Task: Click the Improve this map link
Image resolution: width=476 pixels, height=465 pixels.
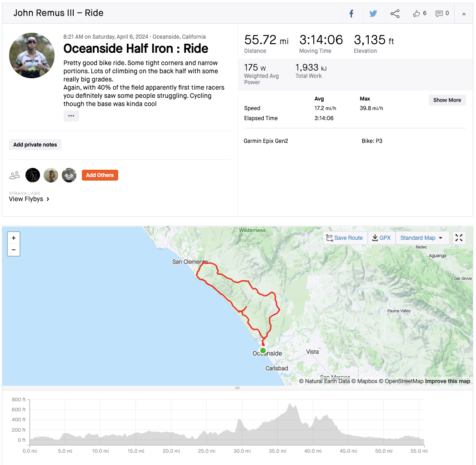Action: (x=447, y=381)
